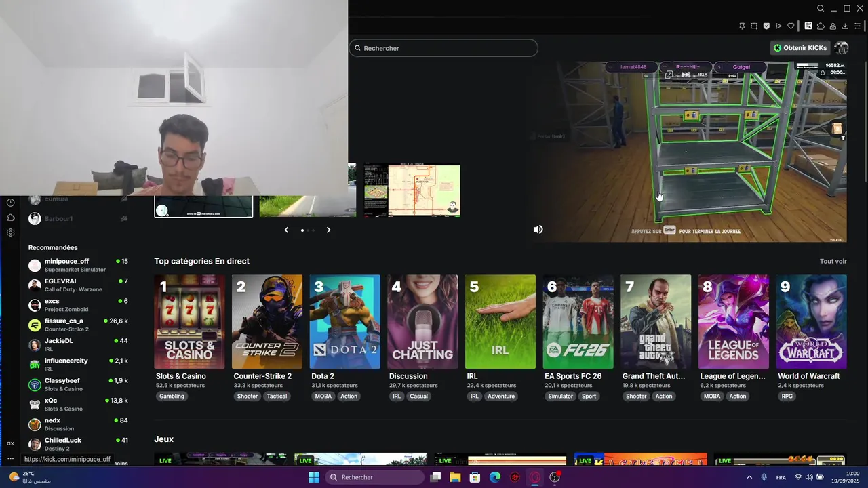This screenshot has width=868, height=488.
Task: Click the heart bookmark icon
Action: [x=791, y=26]
